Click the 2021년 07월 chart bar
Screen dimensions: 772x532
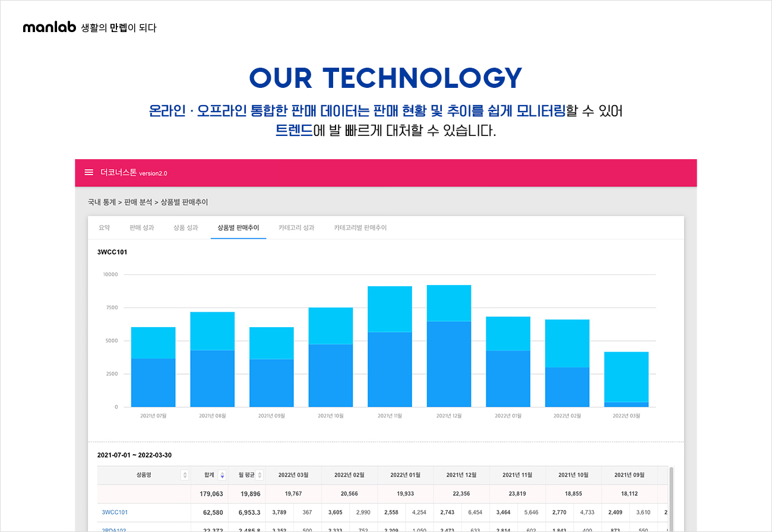[x=153, y=367]
